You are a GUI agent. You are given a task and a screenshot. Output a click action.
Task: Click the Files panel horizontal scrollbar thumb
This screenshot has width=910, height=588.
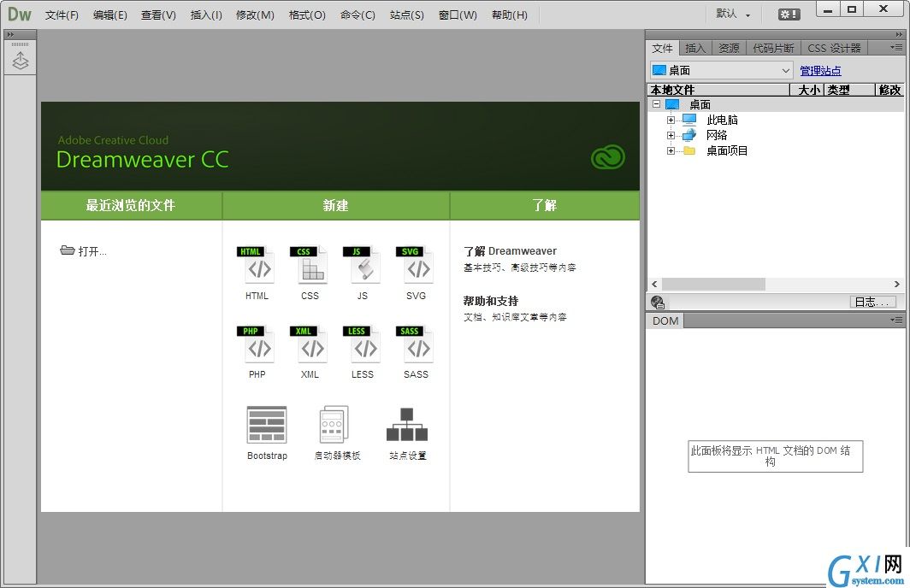coord(714,284)
